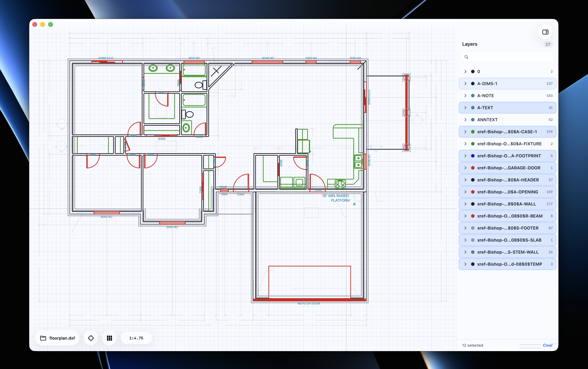Select the A-FIXTURE layer row
588x369 pixels.
pyautogui.click(x=507, y=144)
